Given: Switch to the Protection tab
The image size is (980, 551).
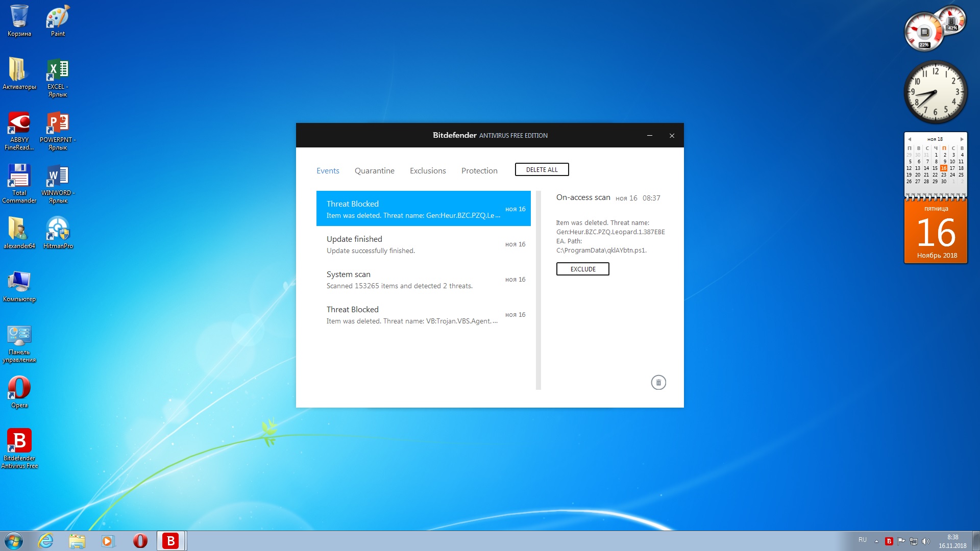Looking at the screenshot, I should 479,171.
